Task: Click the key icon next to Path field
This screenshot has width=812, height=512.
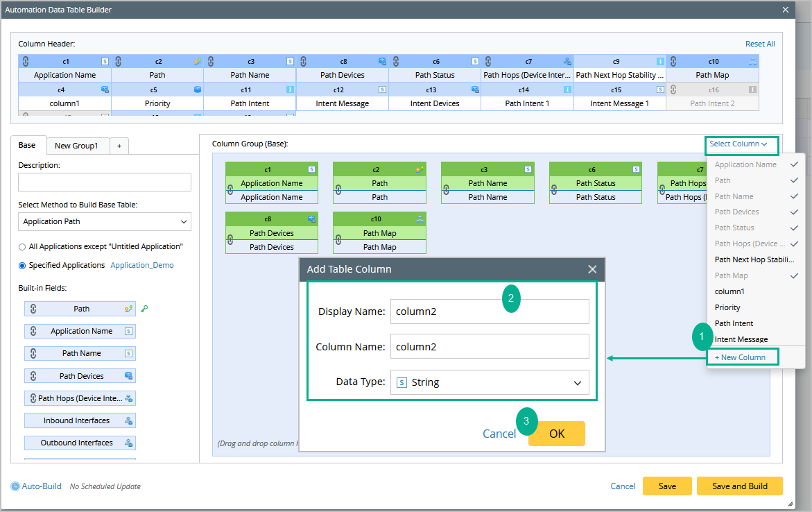Action: (144, 309)
